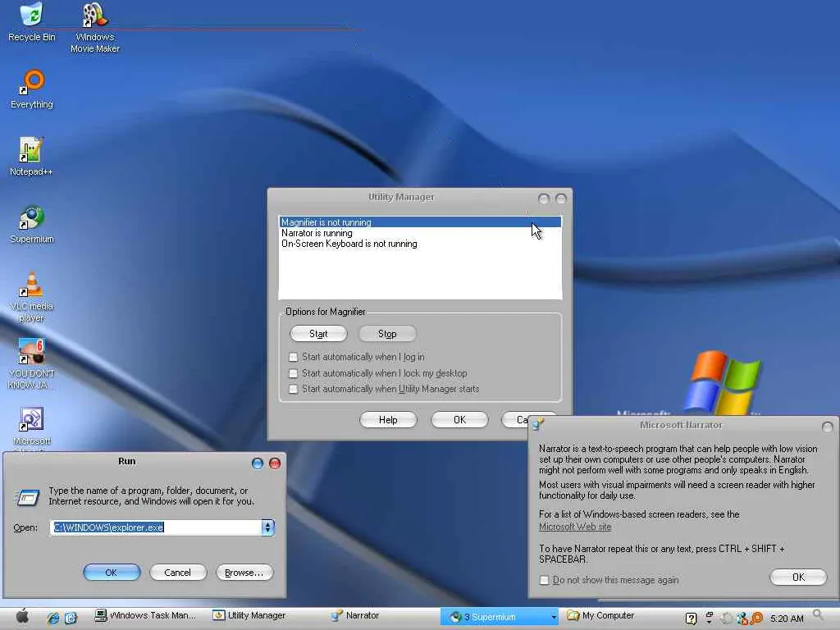Click Stop button in Options for Magnifier
840x630 pixels.
pyautogui.click(x=387, y=334)
